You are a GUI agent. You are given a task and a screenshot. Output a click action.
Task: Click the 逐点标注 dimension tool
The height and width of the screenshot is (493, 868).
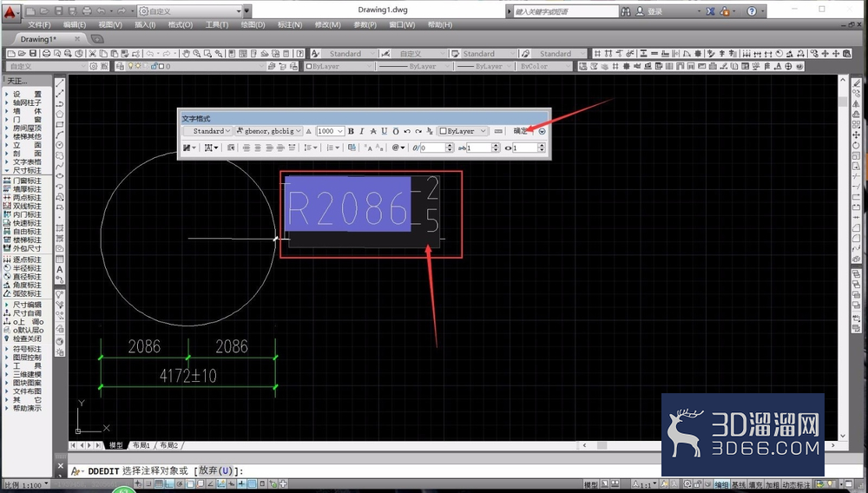[23, 259]
